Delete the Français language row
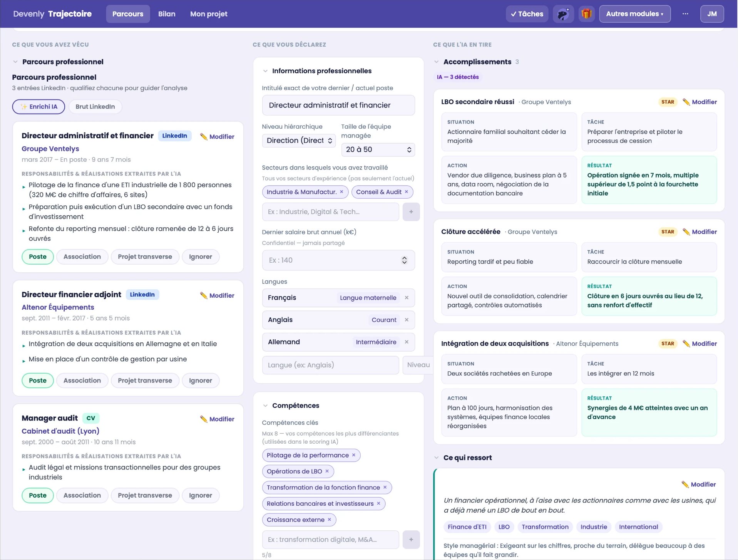Image resolution: width=738 pixels, height=560 pixels. 407,298
